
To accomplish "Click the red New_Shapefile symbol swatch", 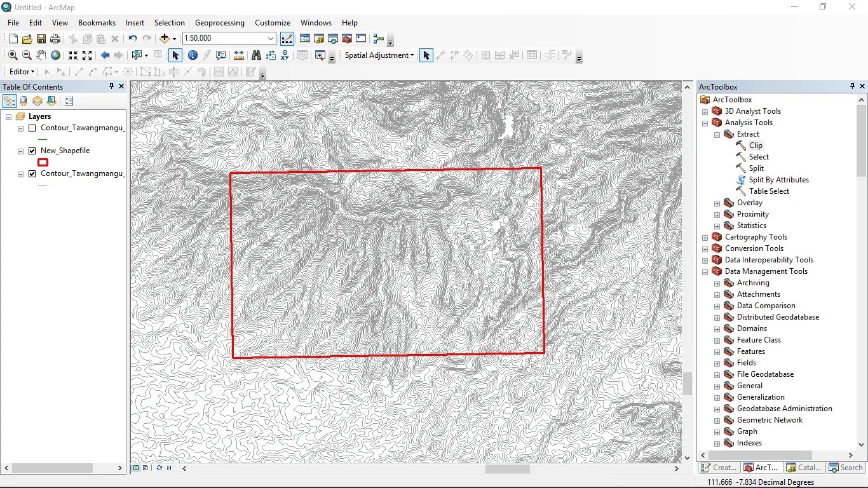I will pos(43,162).
